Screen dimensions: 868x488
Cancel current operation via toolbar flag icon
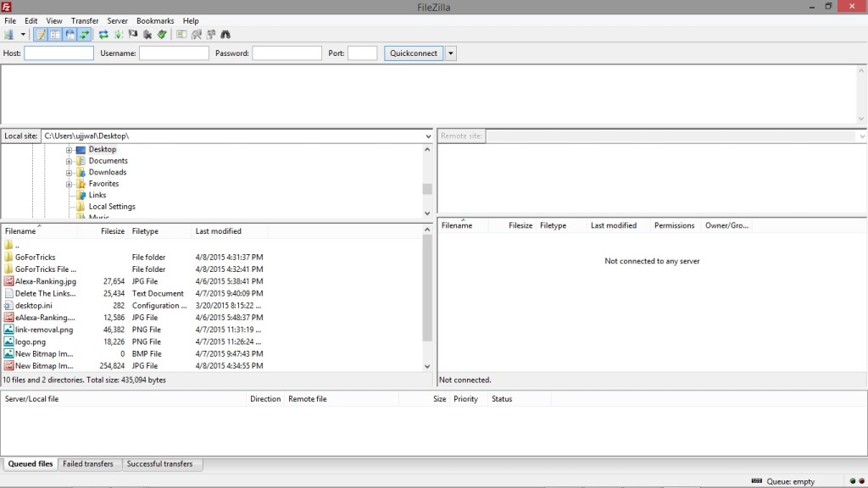(133, 34)
